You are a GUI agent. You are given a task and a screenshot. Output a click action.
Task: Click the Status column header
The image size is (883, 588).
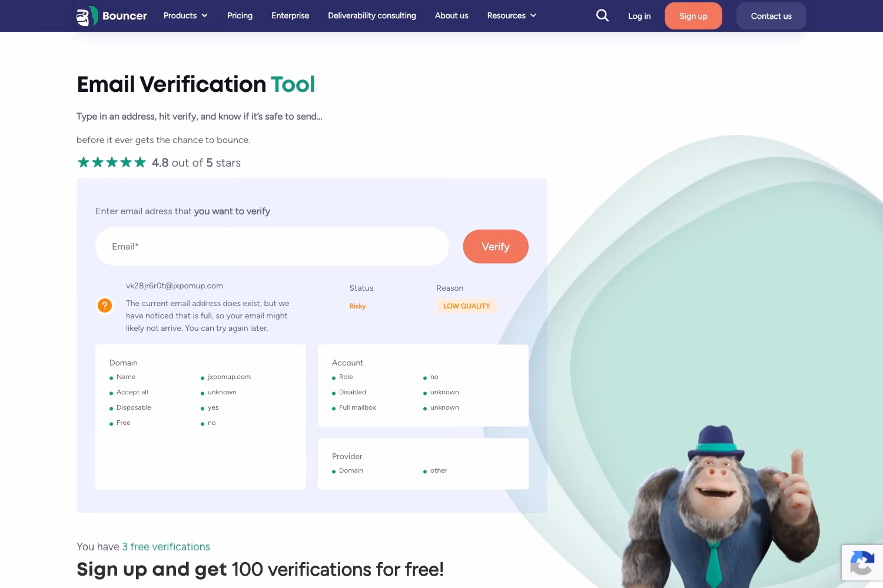(x=361, y=288)
